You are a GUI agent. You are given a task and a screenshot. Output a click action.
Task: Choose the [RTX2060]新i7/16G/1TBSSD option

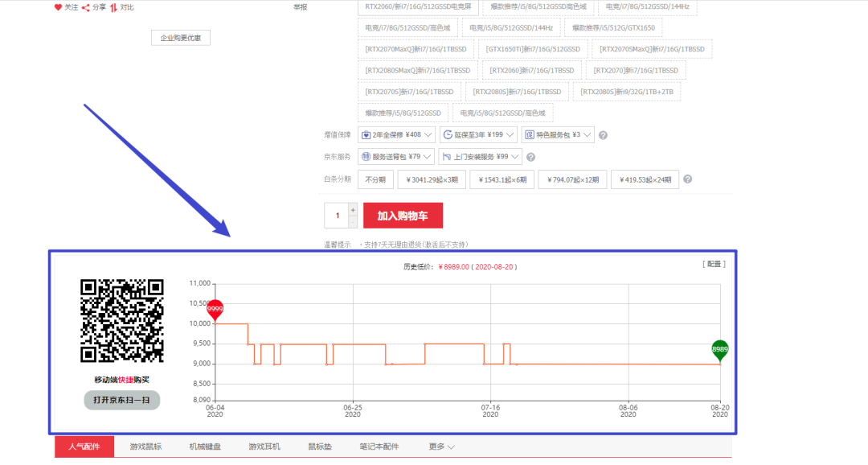click(x=531, y=70)
